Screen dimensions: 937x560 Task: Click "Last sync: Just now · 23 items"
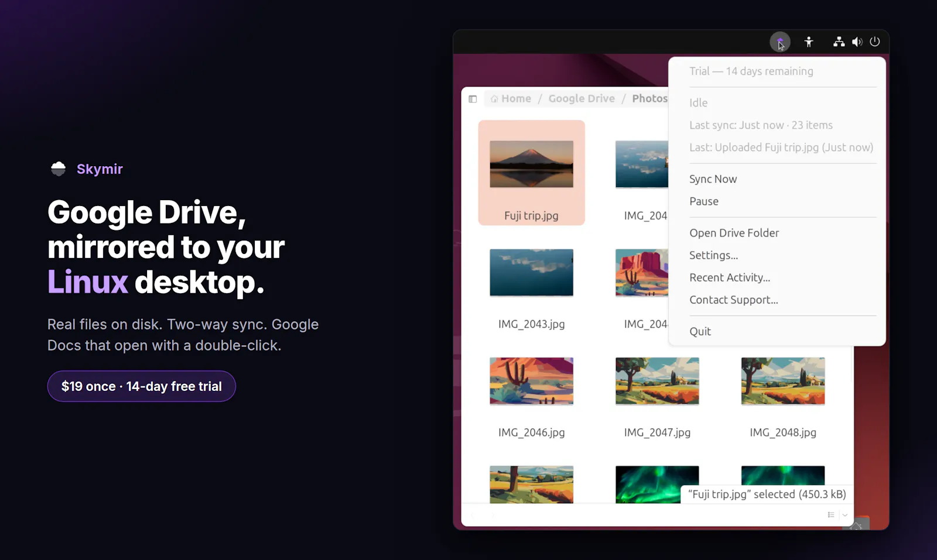761,125
